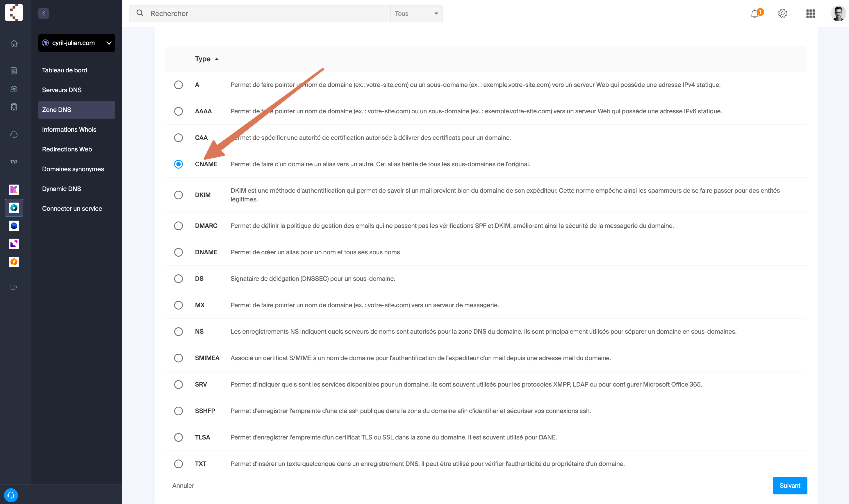Open the kDrive blue cube icon

(x=14, y=226)
